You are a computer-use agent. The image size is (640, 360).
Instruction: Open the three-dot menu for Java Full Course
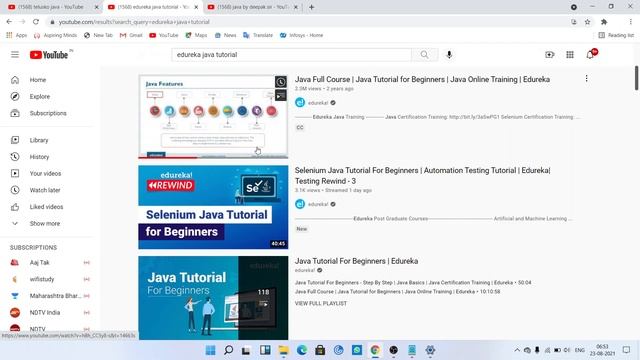[587, 78]
